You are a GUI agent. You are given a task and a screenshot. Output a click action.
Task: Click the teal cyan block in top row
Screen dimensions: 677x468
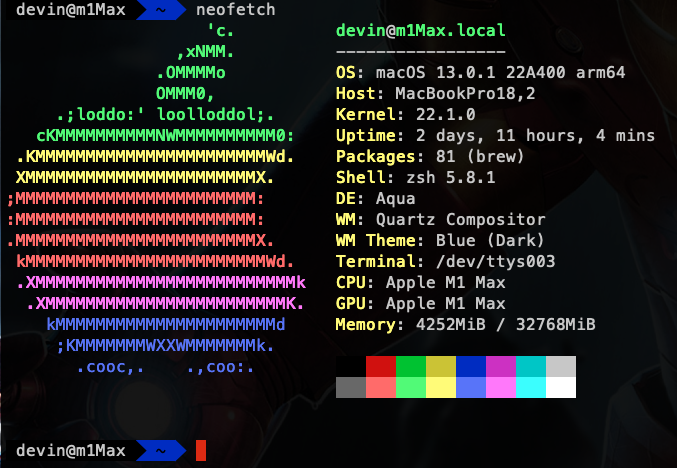[x=531, y=367]
